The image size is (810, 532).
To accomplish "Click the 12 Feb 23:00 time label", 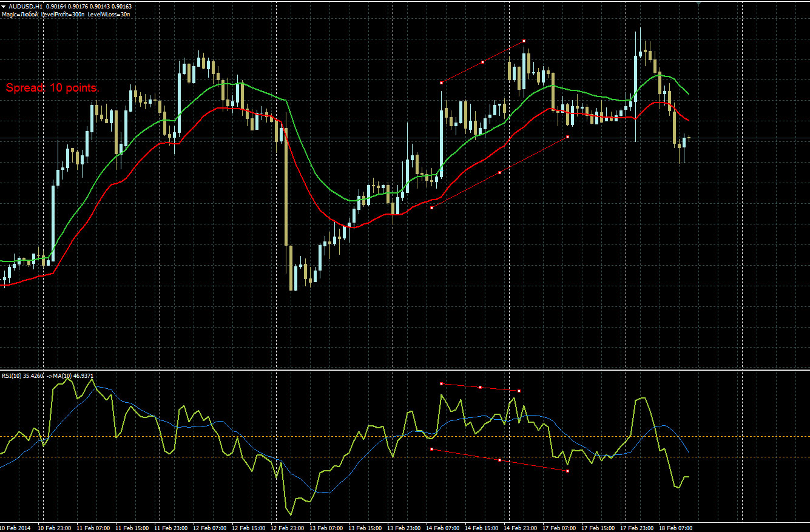I will (287, 528).
